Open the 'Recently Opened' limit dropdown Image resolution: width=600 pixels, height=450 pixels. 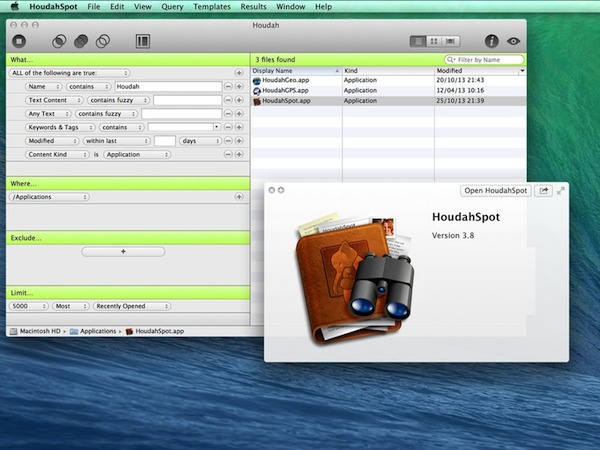click(131, 306)
